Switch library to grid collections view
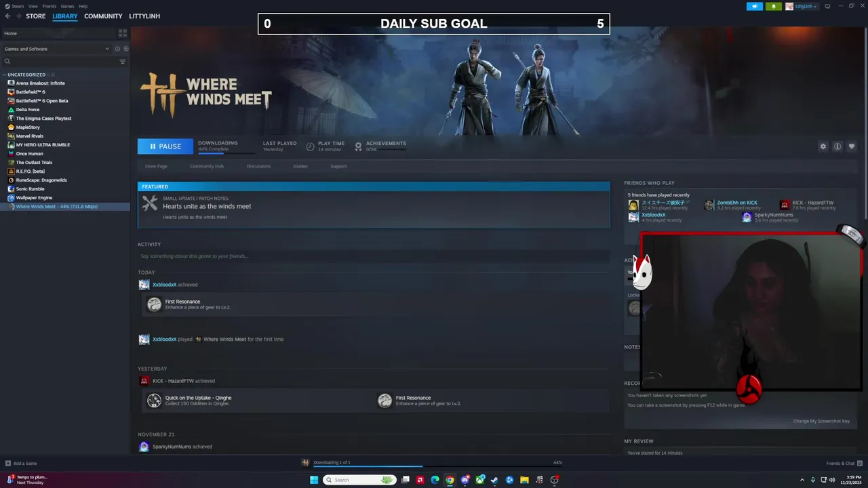The image size is (868, 488). point(123,33)
